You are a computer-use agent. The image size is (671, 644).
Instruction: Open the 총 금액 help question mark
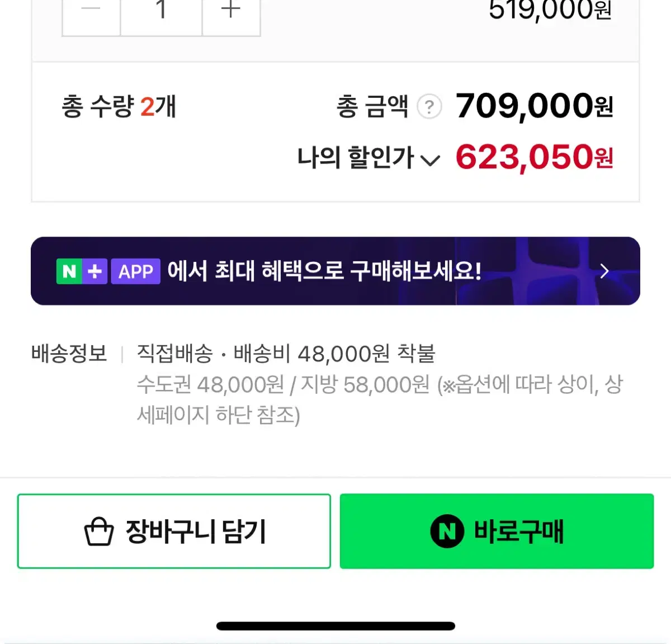click(x=429, y=106)
